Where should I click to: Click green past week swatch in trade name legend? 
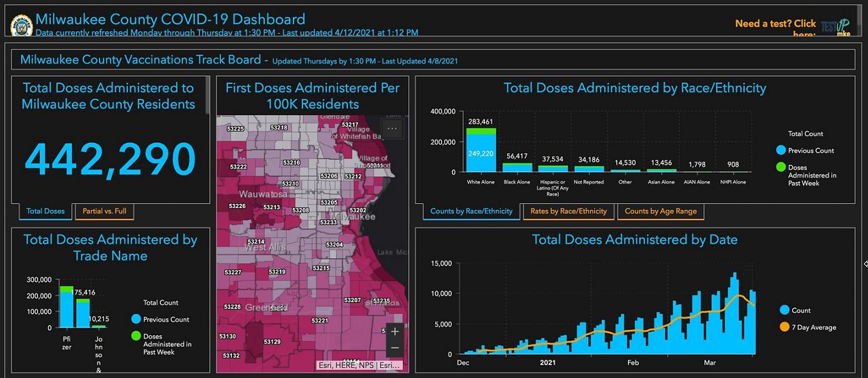136,336
